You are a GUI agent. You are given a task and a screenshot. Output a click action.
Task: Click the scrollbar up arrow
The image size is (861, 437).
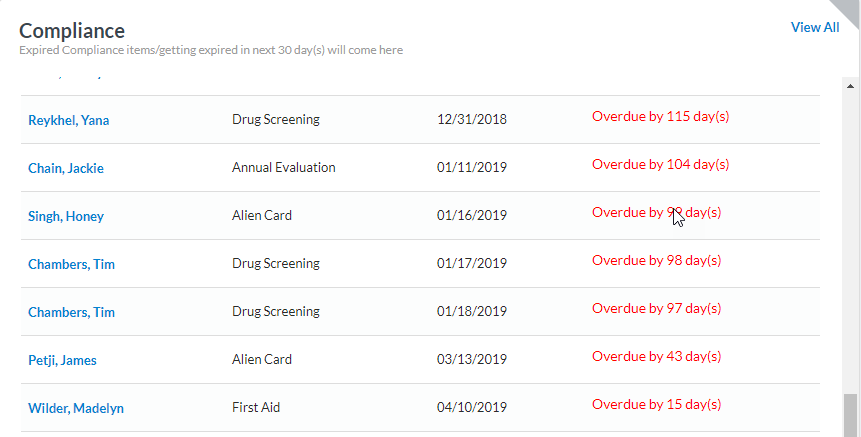[851, 85]
